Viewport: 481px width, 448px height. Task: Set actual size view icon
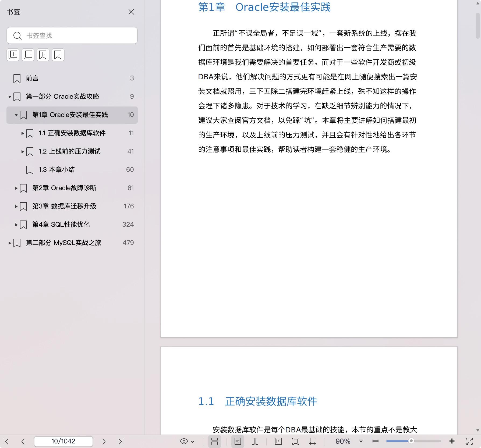coord(278,441)
